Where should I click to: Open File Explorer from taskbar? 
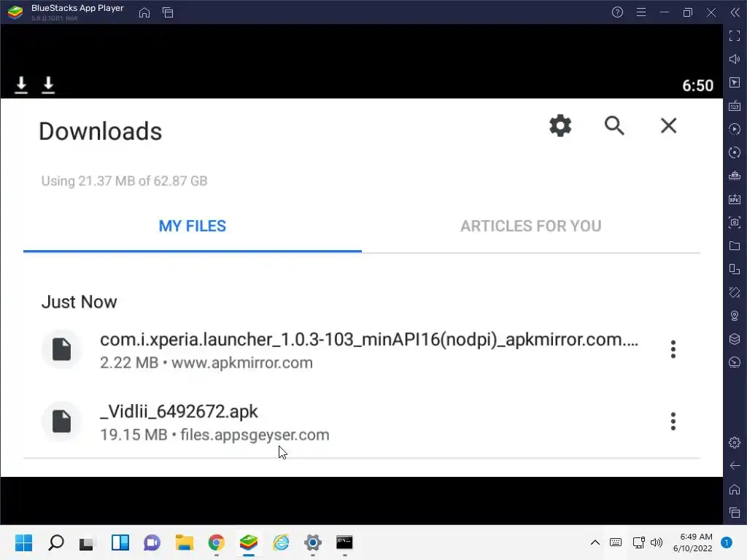185,542
